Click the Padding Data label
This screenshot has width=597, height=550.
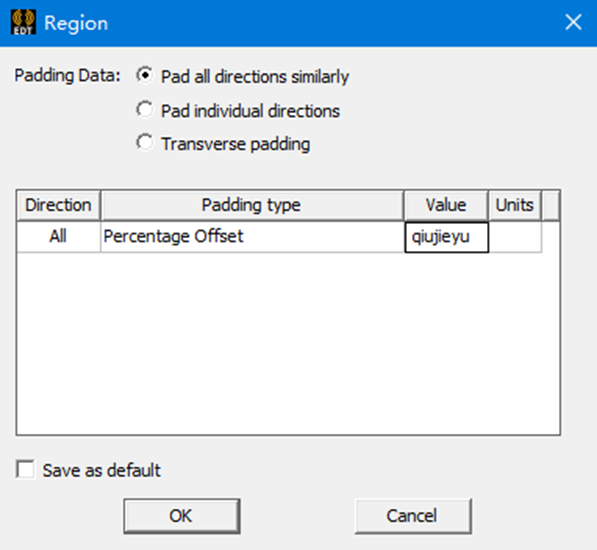click(x=67, y=75)
